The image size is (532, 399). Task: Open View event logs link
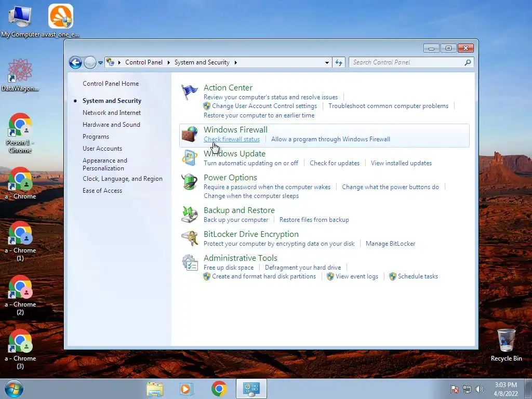[356, 276]
